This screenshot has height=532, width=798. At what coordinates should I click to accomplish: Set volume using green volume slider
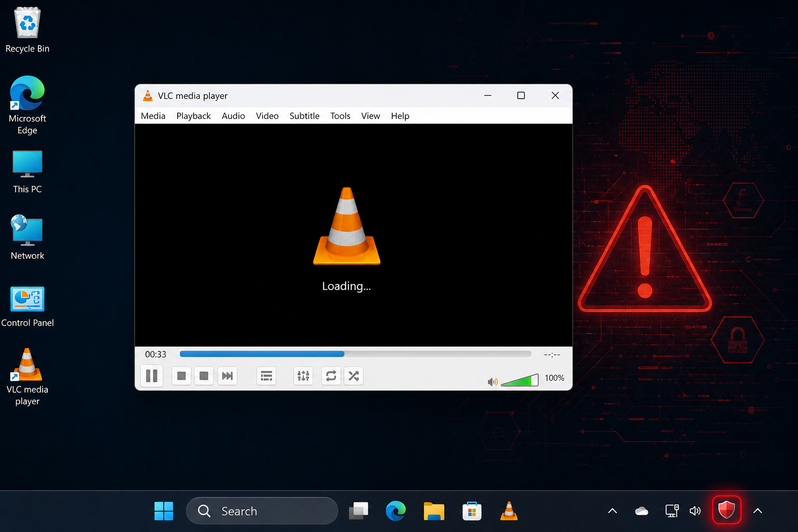point(520,380)
